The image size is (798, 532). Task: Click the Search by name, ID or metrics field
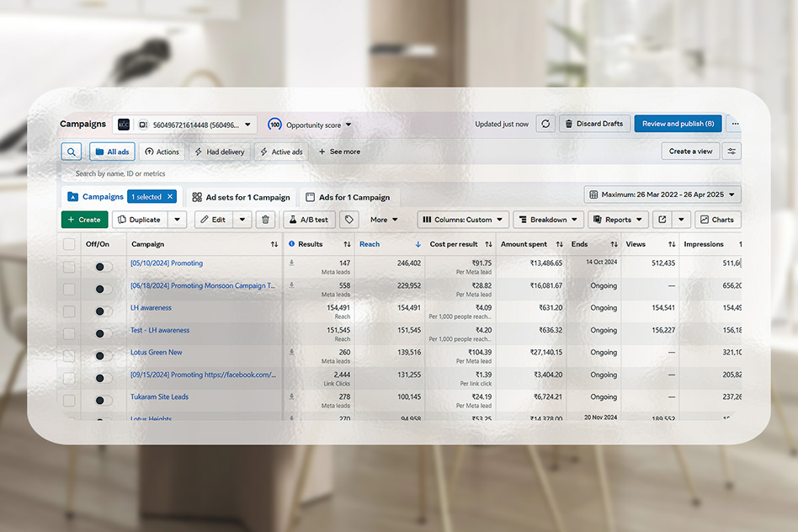[x=401, y=173]
